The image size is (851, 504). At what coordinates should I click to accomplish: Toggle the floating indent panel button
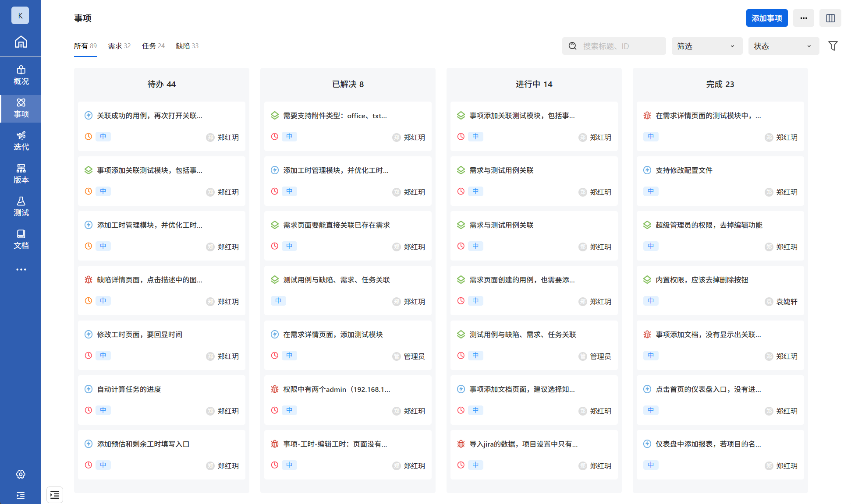click(55, 495)
